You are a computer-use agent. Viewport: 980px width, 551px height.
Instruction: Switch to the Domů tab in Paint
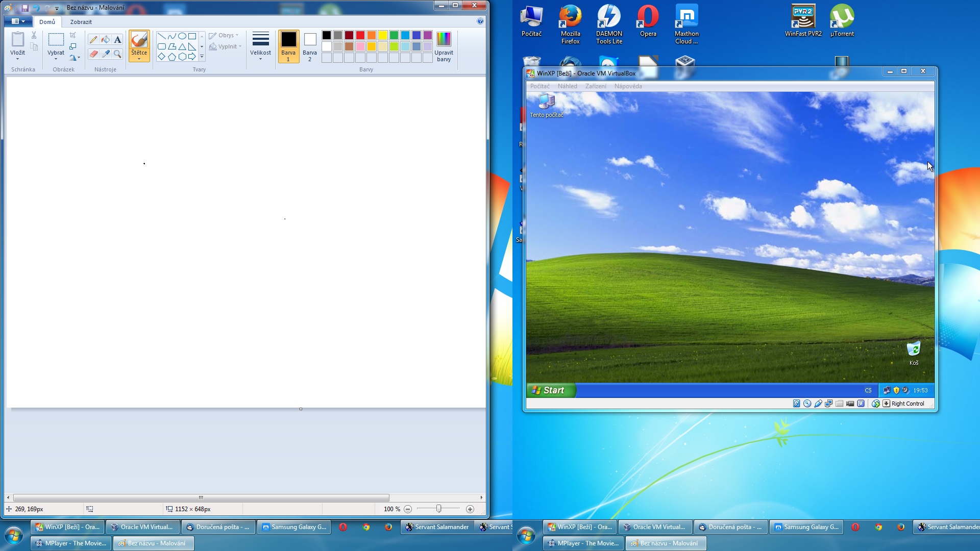pyautogui.click(x=47, y=22)
